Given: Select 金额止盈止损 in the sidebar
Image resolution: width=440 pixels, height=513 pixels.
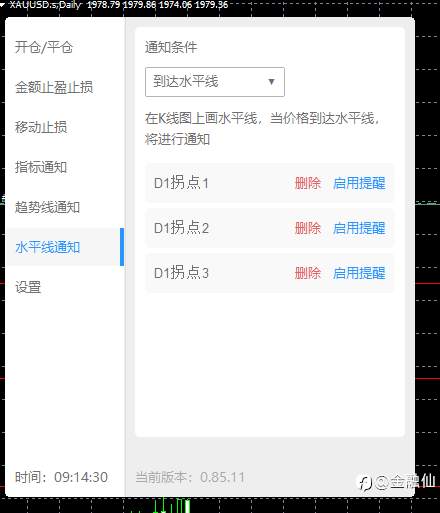Looking at the screenshot, I should tap(54, 87).
